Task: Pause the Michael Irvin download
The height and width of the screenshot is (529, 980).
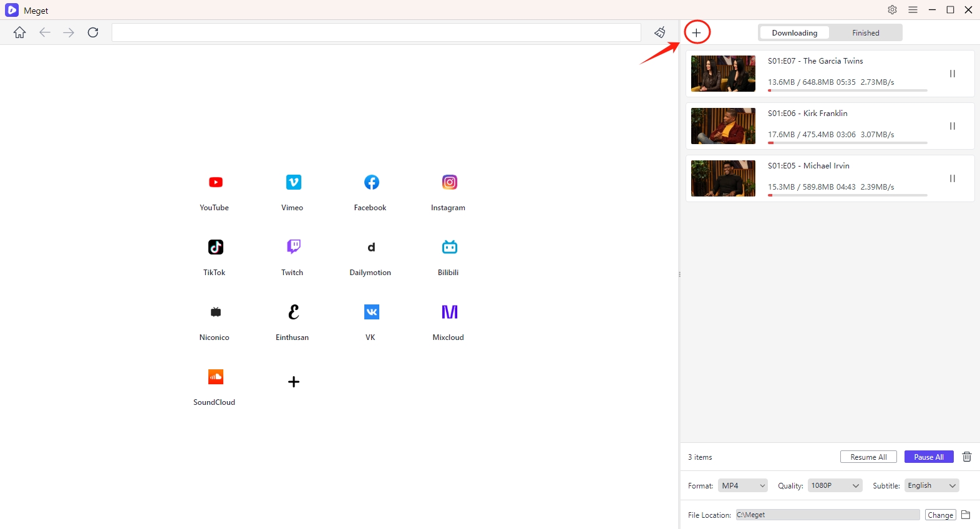Action: tap(953, 178)
